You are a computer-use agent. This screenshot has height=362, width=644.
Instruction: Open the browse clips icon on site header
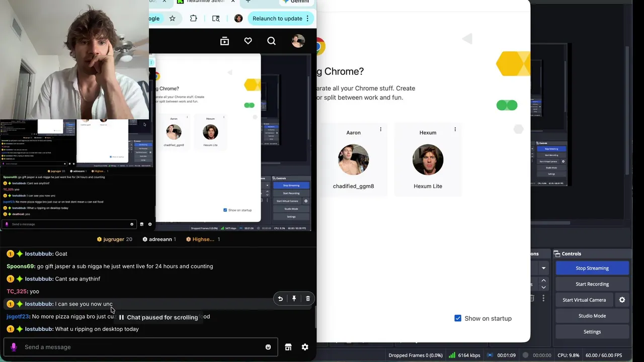(x=224, y=41)
